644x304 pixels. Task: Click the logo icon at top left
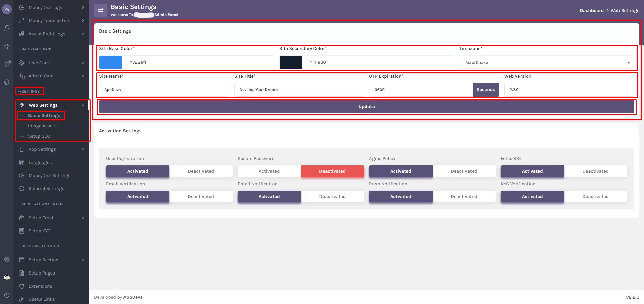(x=7, y=9)
